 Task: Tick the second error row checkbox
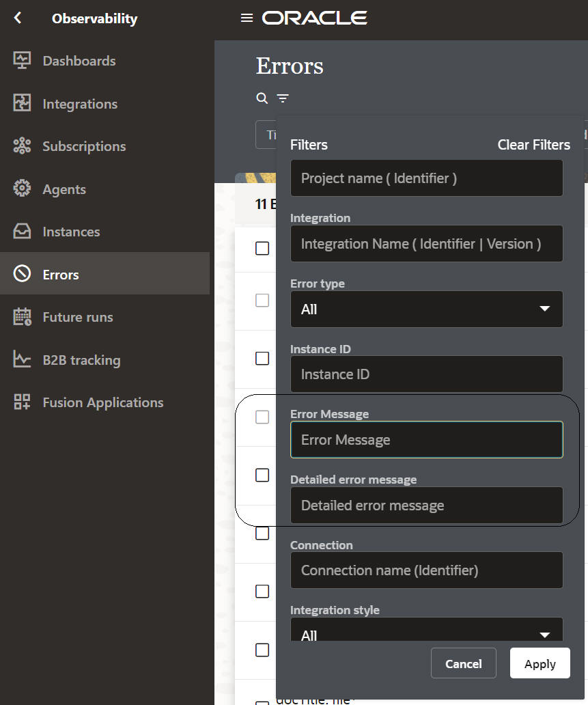pyautogui.click(x=262, y=301)
